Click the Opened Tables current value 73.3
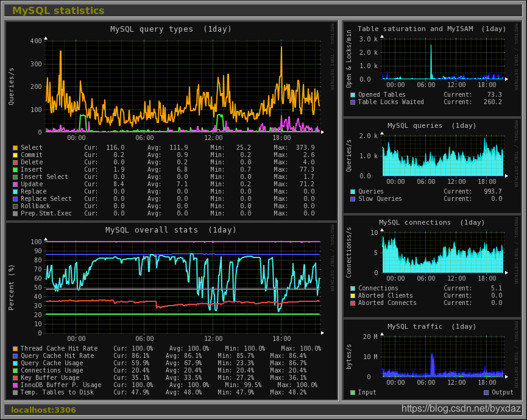The width and height of the screenshot is (527, 420). (494, 95)
